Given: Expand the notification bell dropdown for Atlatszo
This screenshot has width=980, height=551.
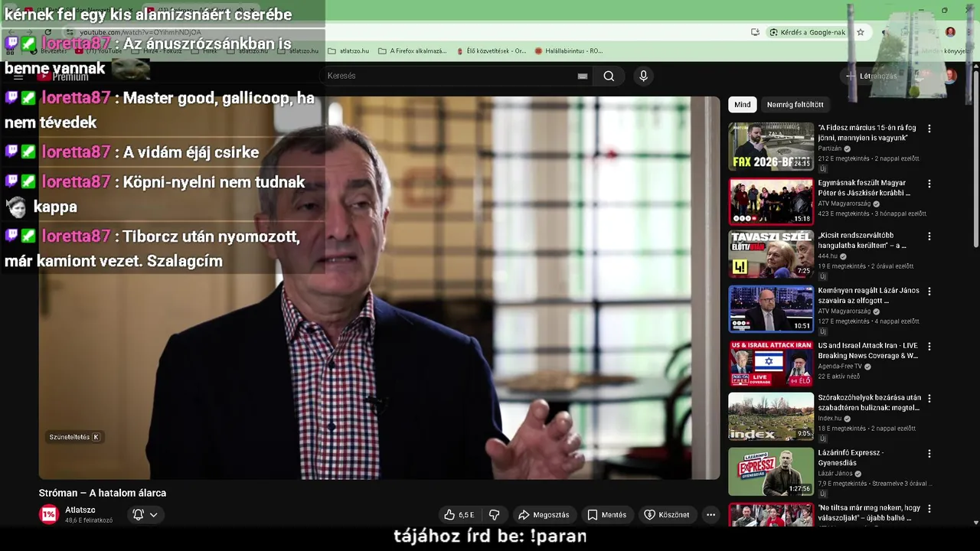Looking at the screenshot, I should coord(145,515).
